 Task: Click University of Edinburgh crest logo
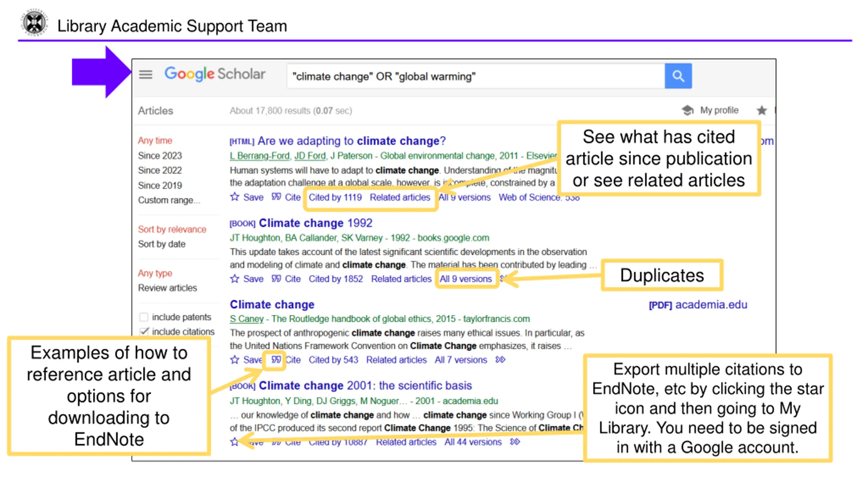[x=34, y=23]
